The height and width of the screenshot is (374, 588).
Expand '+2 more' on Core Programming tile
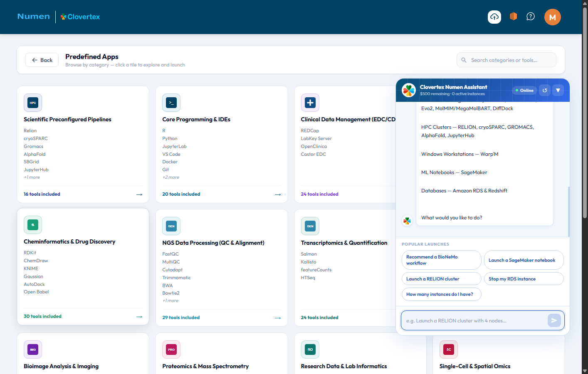point(171,177)
